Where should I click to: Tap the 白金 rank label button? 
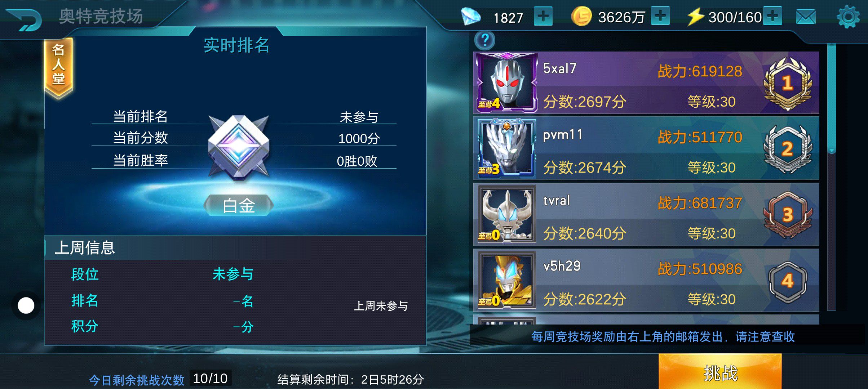[239, 206]
